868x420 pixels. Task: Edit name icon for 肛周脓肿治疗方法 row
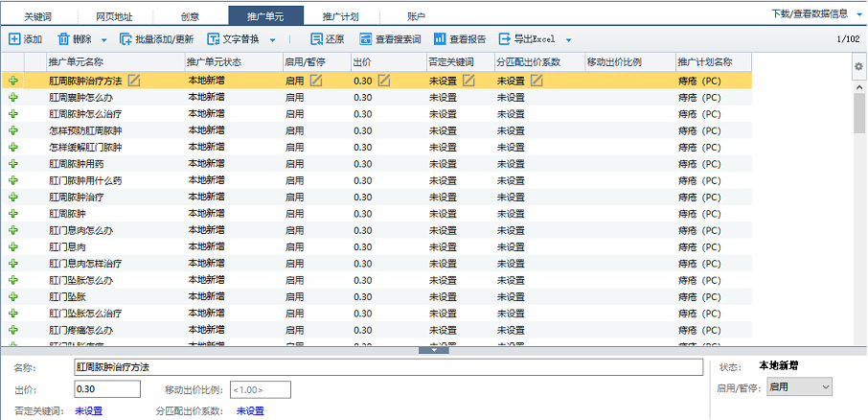pyautogui.click(x=134, y=81)
